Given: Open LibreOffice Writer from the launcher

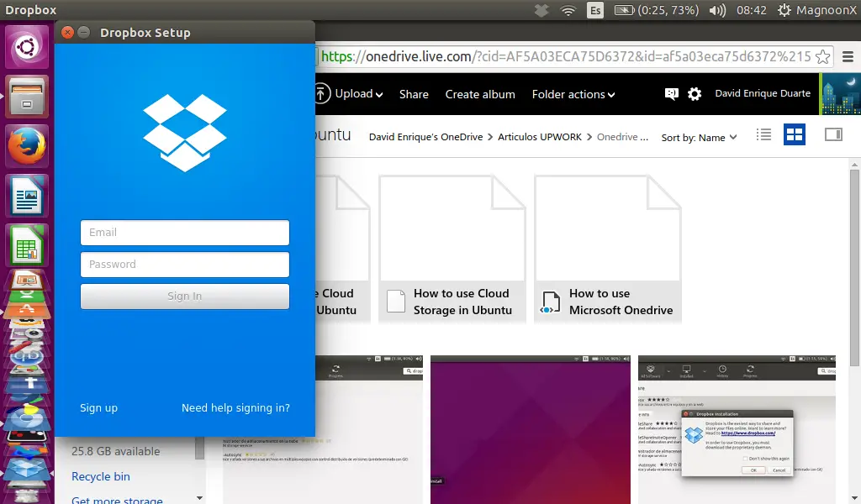Looking at the screenshot, I should point(27,196).
